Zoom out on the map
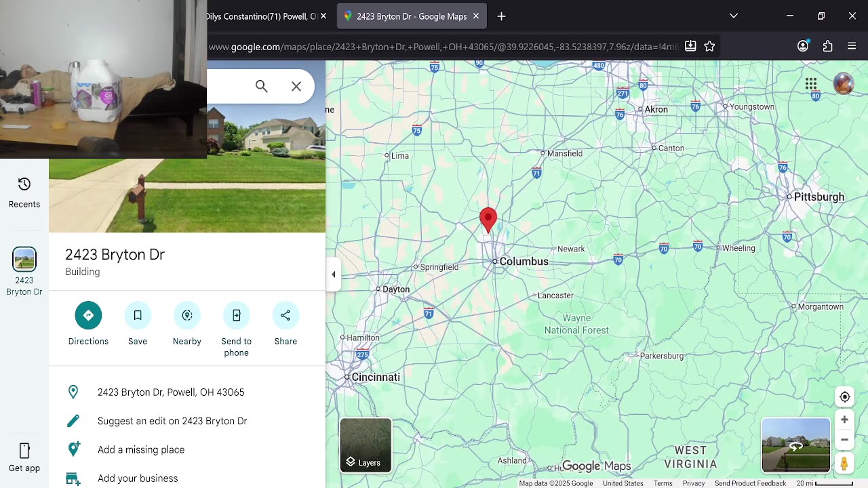 pyautogui.click(x=844, y=440)
